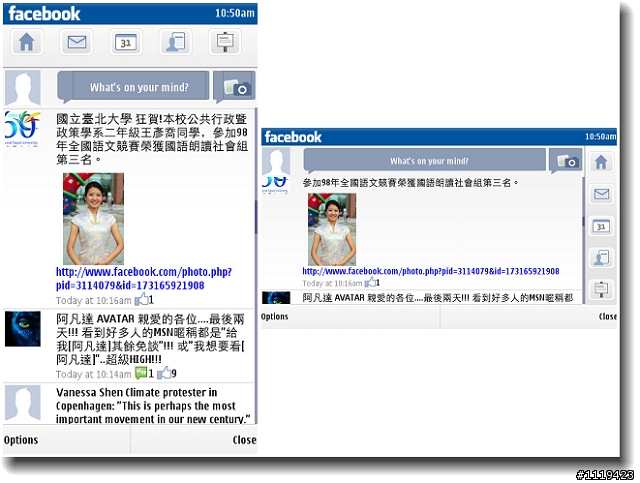Like the 10:16am post in landscape view
The height and width of the screenshot is (483, 640).
click(x=372, y=282)
